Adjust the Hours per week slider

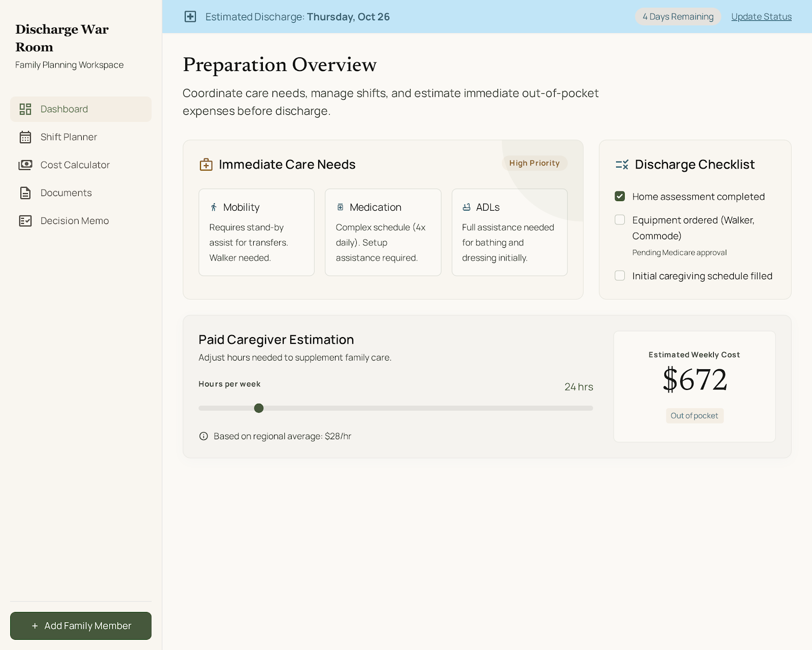coord(259,408)
